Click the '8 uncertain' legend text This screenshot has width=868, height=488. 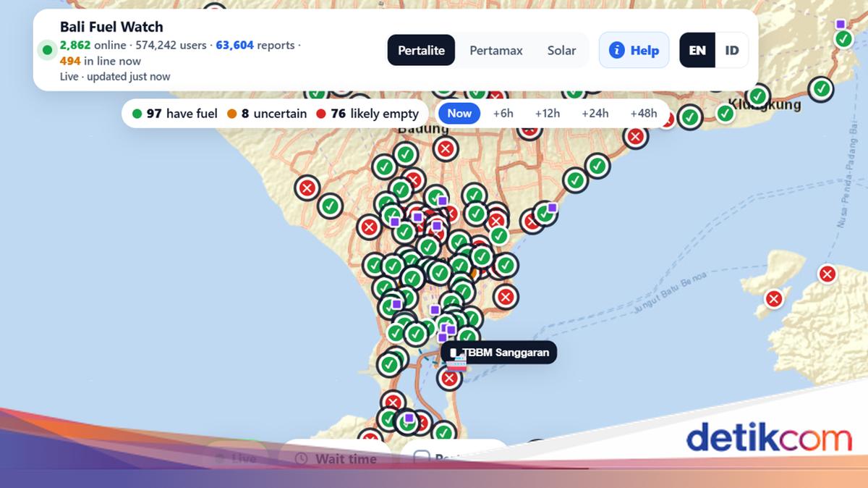[274, 114]
